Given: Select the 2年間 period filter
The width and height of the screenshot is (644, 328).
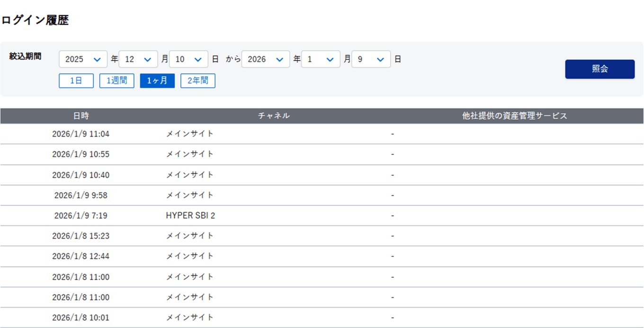Looking at the screenshot, I should [x=197, y=80].
